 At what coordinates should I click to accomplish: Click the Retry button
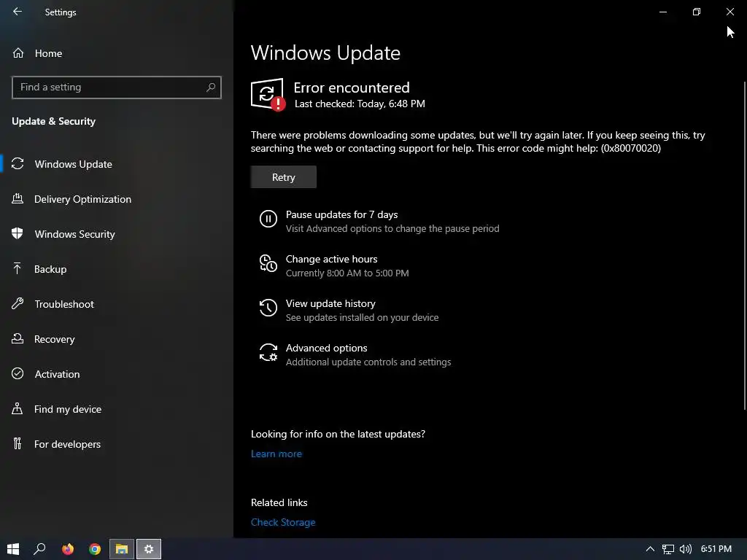click(284, 177)
